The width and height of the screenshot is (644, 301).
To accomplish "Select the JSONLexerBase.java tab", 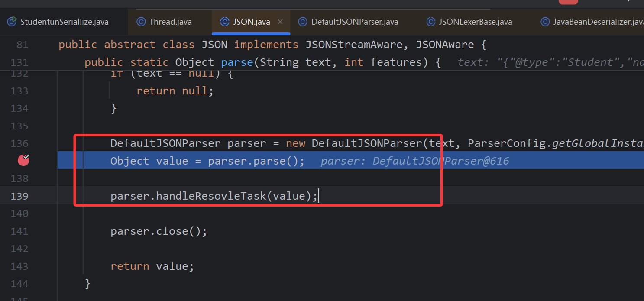I will click(x=475, y=22).
